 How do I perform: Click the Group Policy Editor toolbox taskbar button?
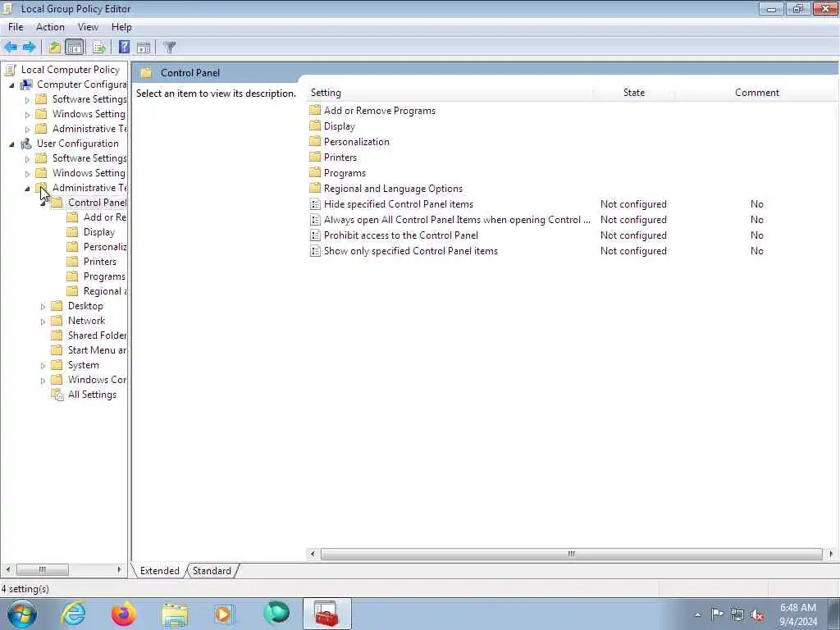(x=326, y=614)
